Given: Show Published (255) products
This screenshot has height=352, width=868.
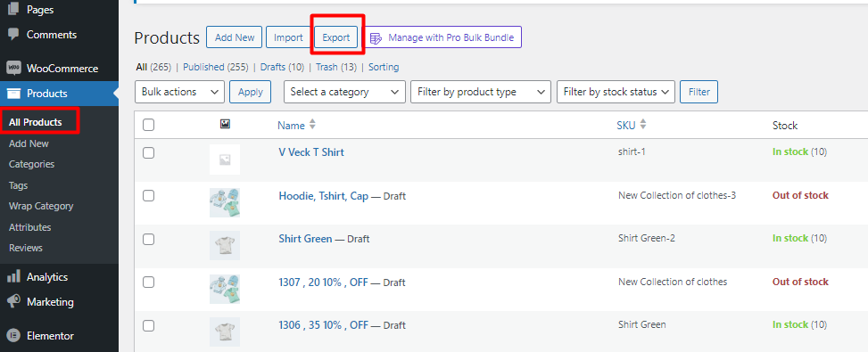Looking at the screenshot, I should (x=215, y=67).
